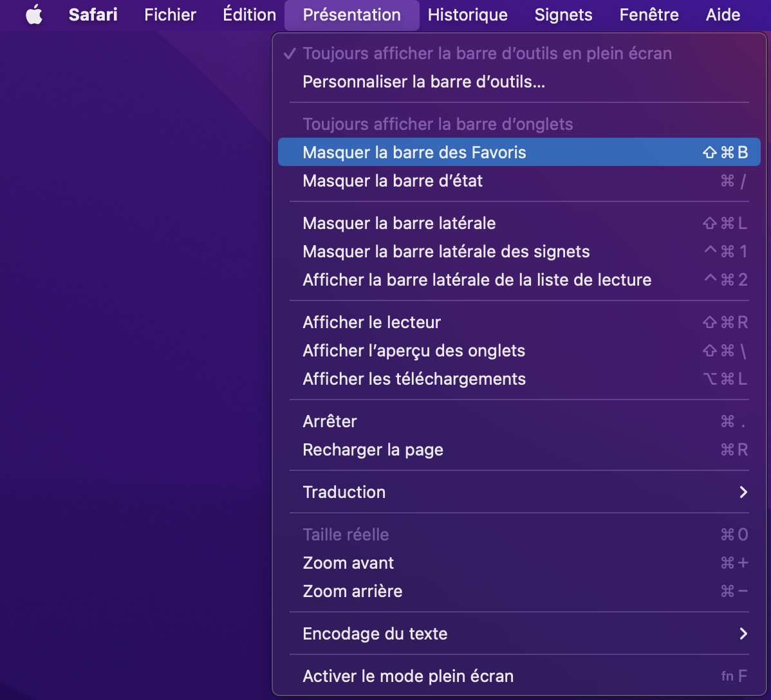Screen dimensions: 771x700
Task: Toggle Toujours afficher la barre d'outils en plein écran
Action: (519, 53)
